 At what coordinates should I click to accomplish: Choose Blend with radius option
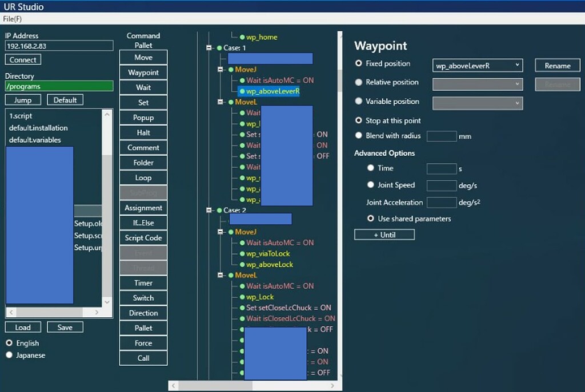point(359,136)
